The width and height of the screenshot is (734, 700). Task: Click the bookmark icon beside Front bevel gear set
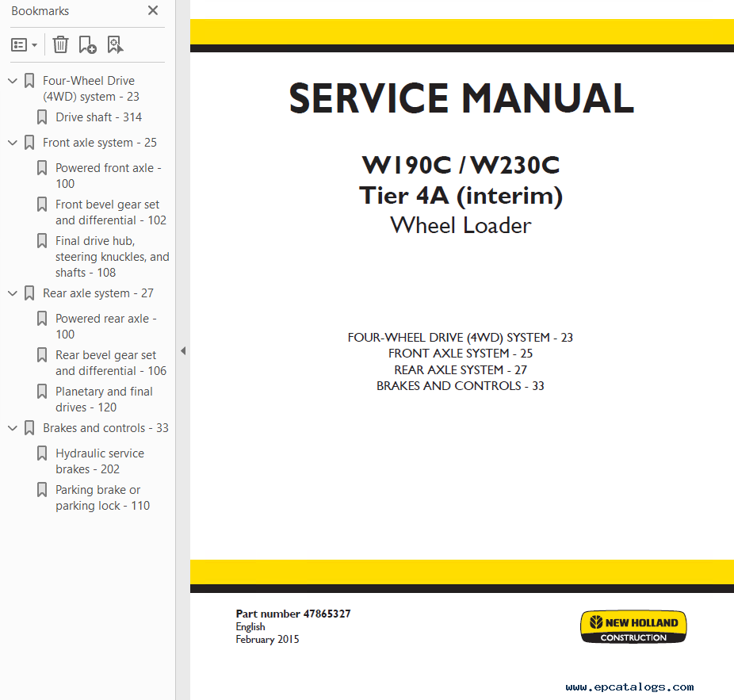pos(42,205)
